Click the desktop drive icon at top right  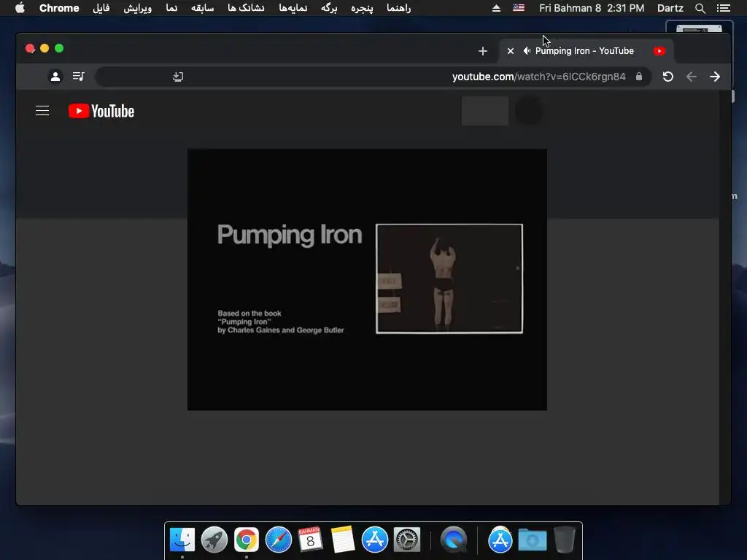click(x=699, y=27)
